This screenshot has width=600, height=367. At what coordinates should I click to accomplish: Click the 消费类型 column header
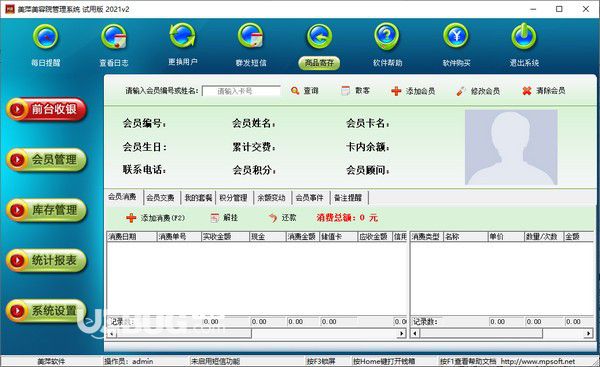[427, 237]
